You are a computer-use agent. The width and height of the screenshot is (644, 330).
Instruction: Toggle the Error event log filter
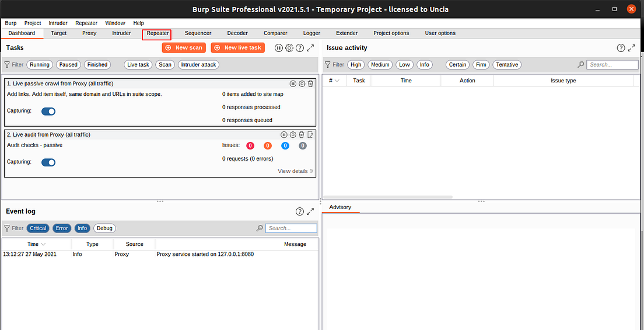coord(62,228)
